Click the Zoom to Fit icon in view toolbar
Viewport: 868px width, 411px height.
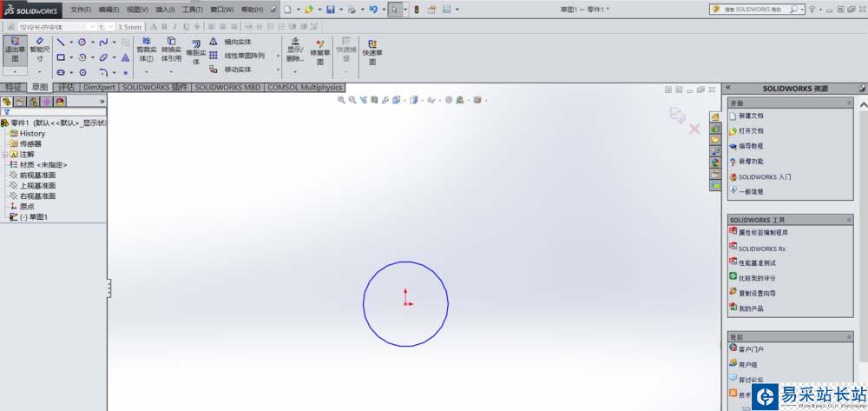point(341,100)
